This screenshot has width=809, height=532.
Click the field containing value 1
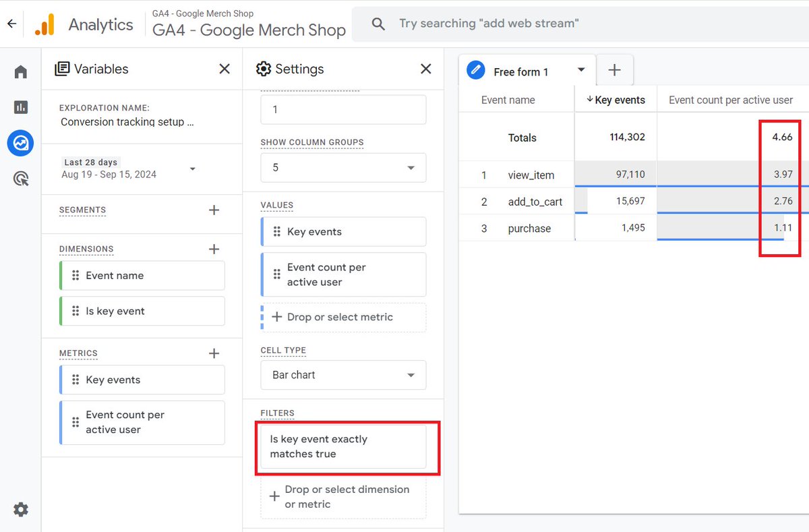click(x=343, y=109)
